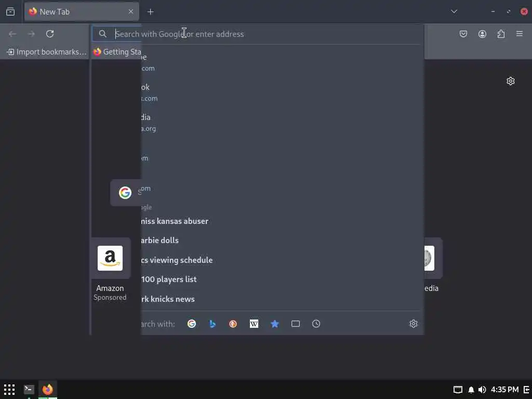This screenshot has height=399, width=532.
Task: Select the suggestion ending in "viewing schedule"
Action: 282,260
